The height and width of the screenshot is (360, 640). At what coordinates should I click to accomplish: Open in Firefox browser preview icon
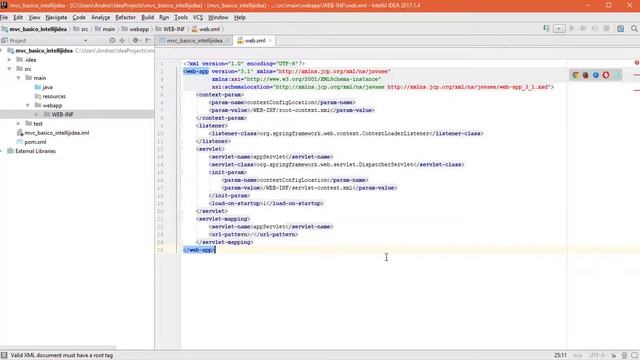(586, 75)
